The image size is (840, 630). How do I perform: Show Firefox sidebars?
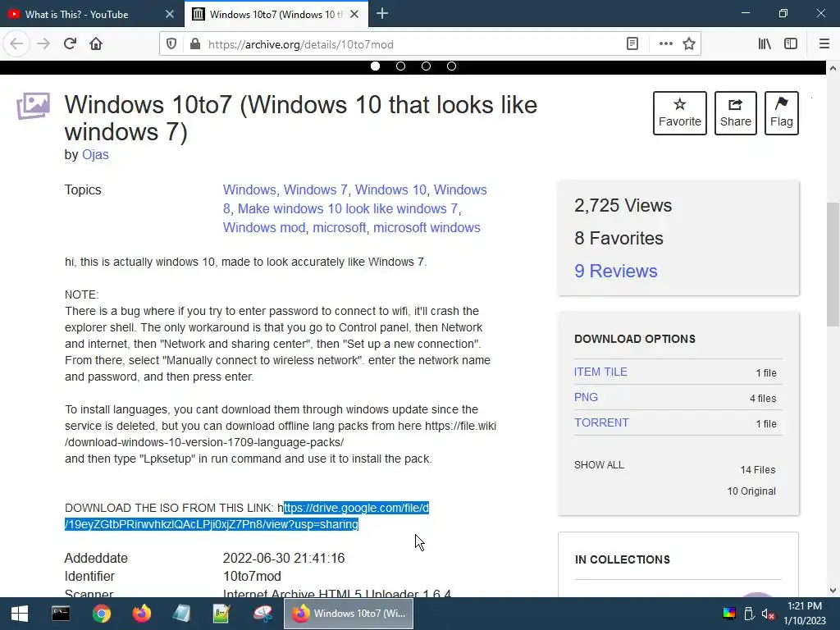click(791, 44)
